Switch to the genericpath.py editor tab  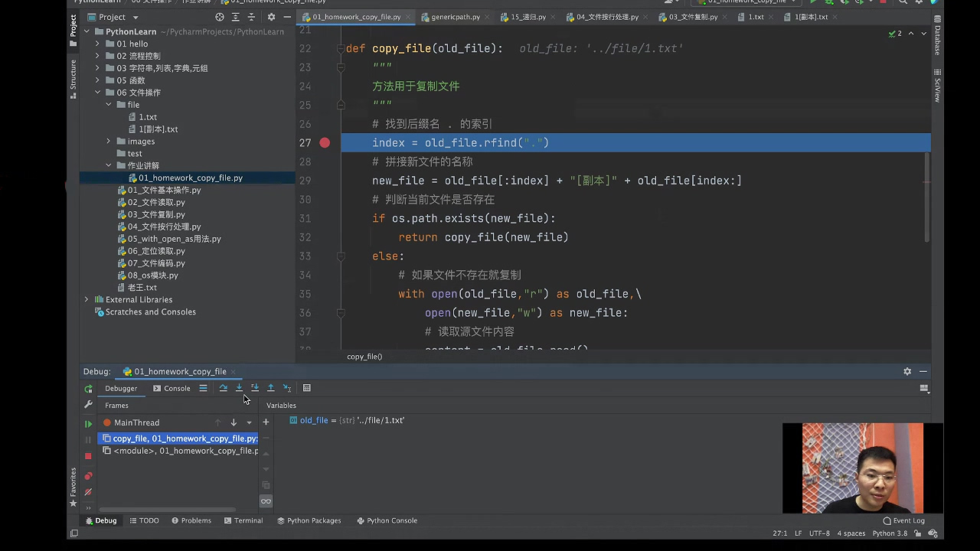point(456,17)
